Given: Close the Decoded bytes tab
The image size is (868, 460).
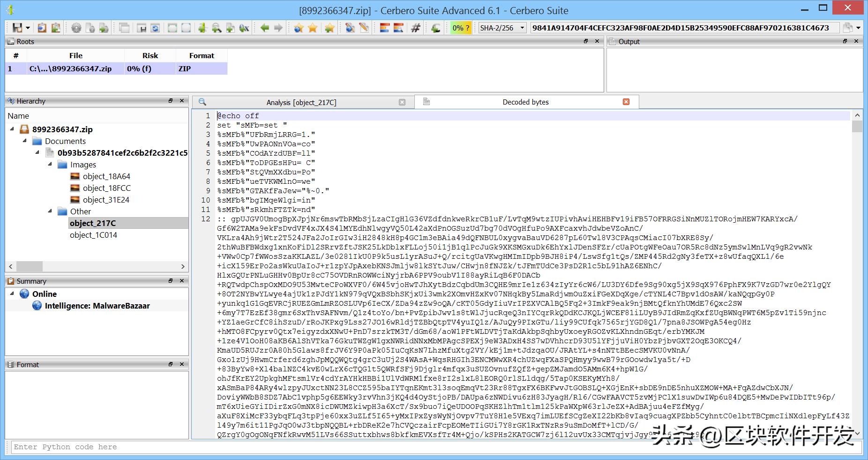Looking at the screenshot, I should coord(626,102).
